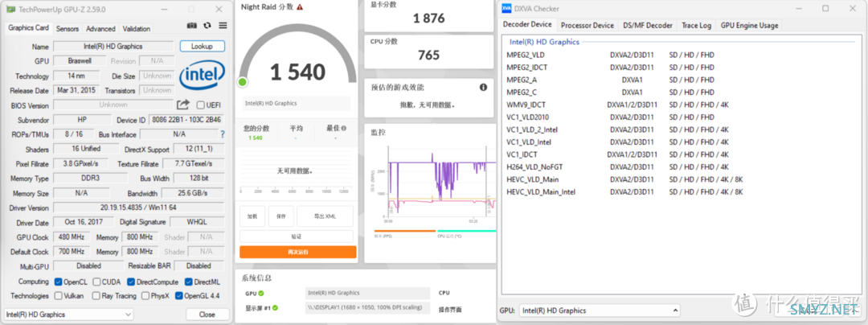Open the DS/MF Decoder tab
Image resolution: width=868 pixels, height=325 pixels.
click(x=648, y=26)
